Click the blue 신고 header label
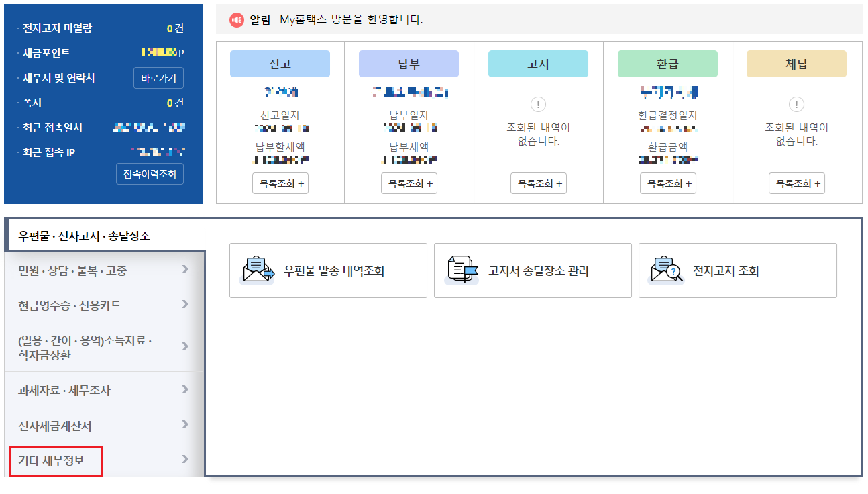The height and width of the screenshot is (494, 868). (x=280, y=64)
